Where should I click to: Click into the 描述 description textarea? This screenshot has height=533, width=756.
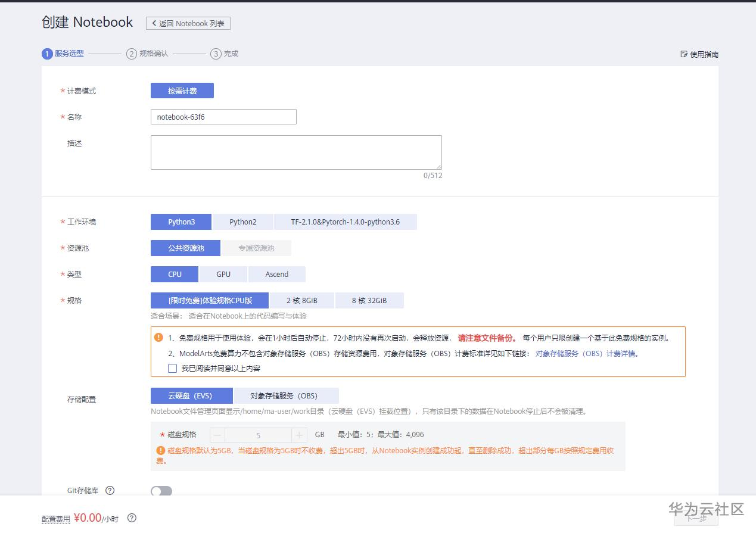(x=296, y=152)
